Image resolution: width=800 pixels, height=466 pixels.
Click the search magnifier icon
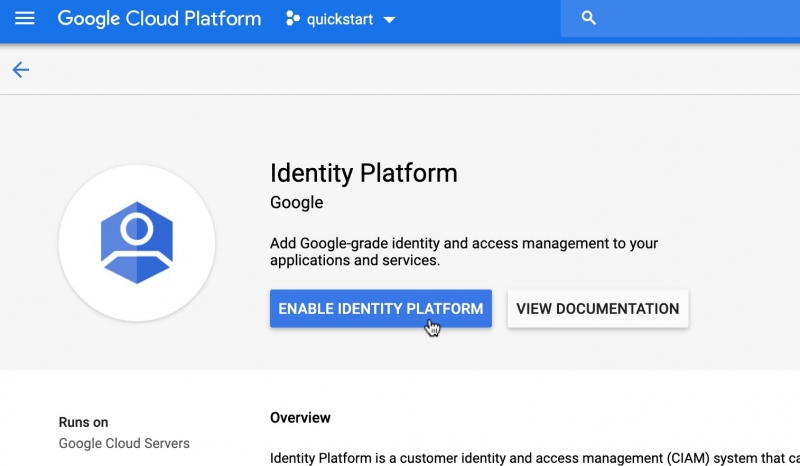point(588,18)
